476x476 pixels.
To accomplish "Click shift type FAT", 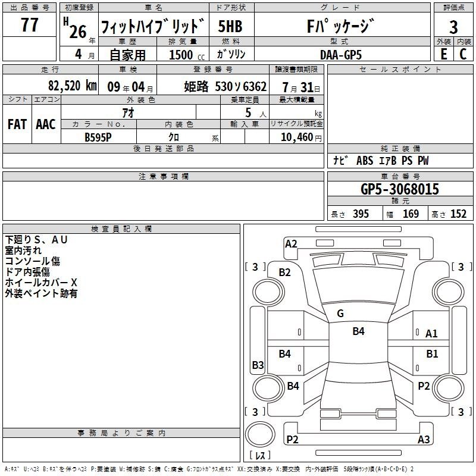I will pyautogui.click(x=17, y=124).
